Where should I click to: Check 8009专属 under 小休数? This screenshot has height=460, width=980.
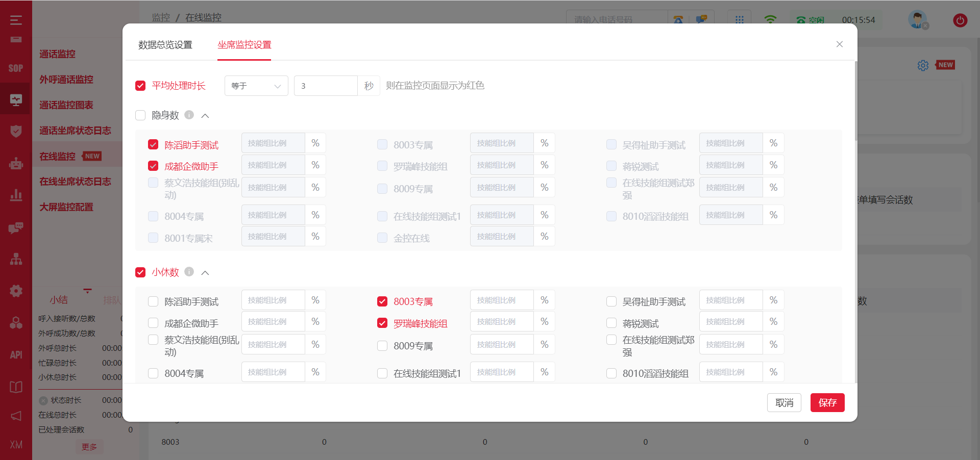pos(382,346)
